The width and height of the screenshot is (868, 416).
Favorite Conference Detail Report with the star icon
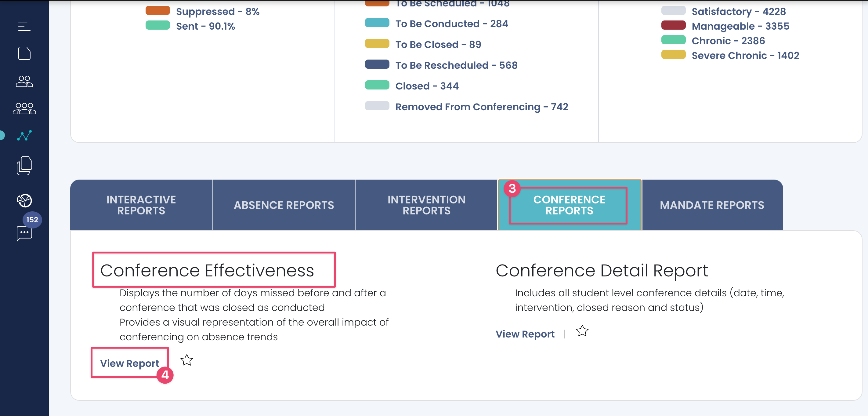tap(582, 331)
